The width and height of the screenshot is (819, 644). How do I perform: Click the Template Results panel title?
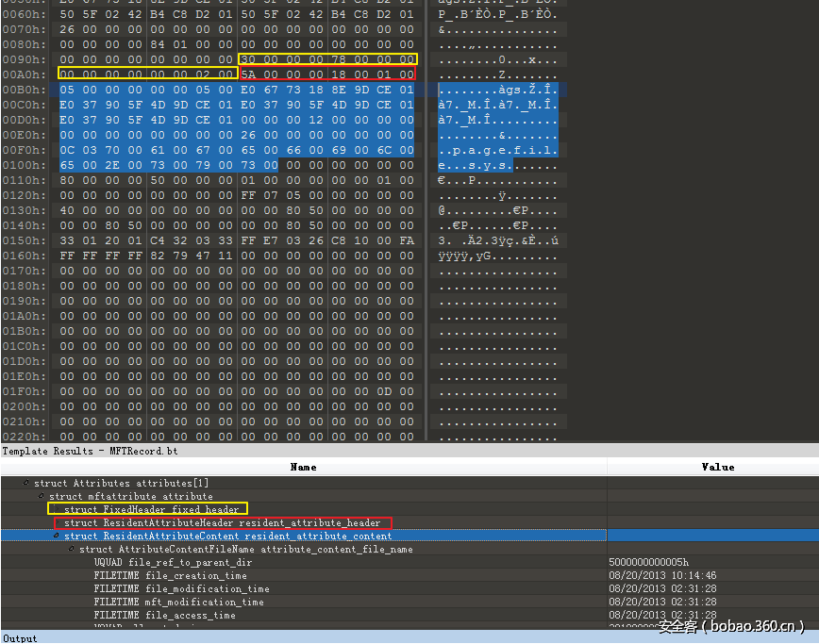point(90,452)
